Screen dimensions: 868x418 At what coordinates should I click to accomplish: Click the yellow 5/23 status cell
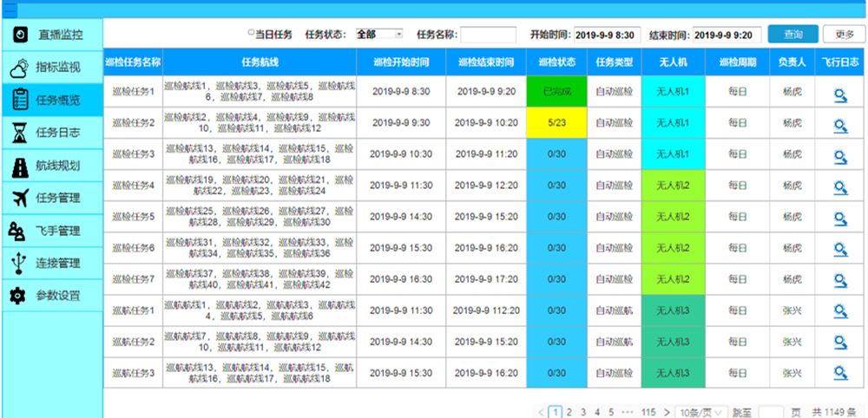point(556,123)
